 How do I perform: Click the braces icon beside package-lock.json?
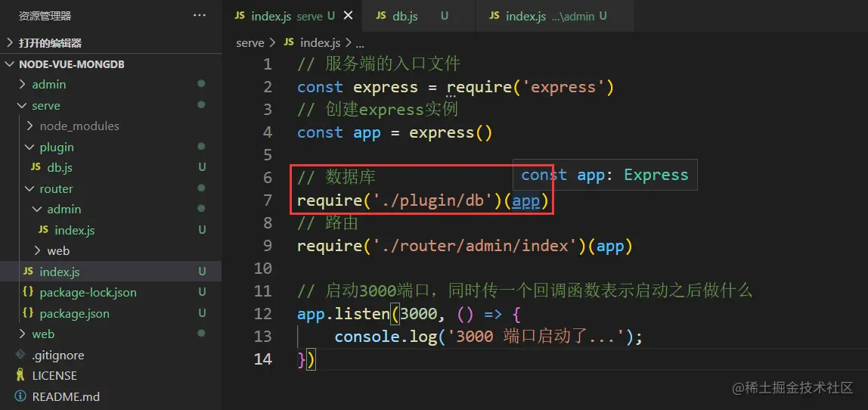coord(28,291)
